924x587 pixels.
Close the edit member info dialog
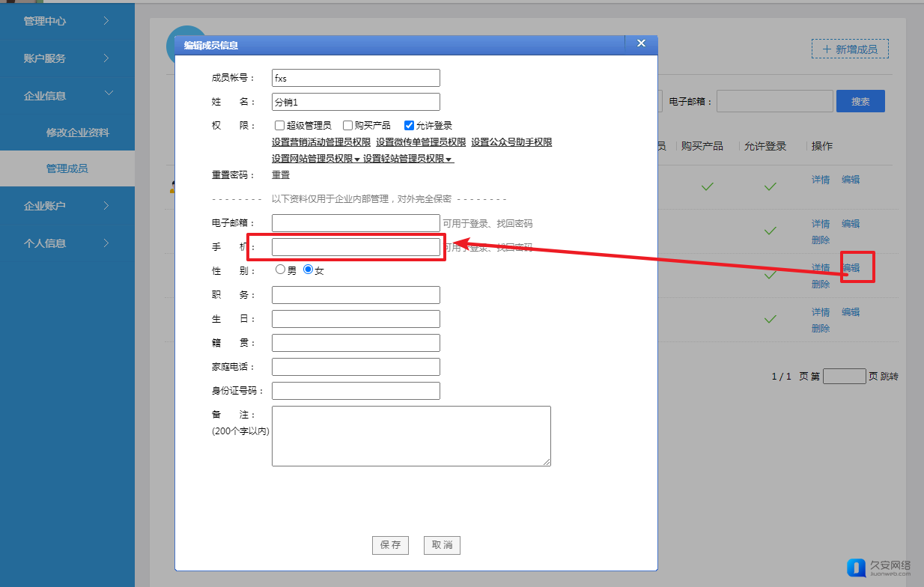pyautogui.click(x=641, y=43)
